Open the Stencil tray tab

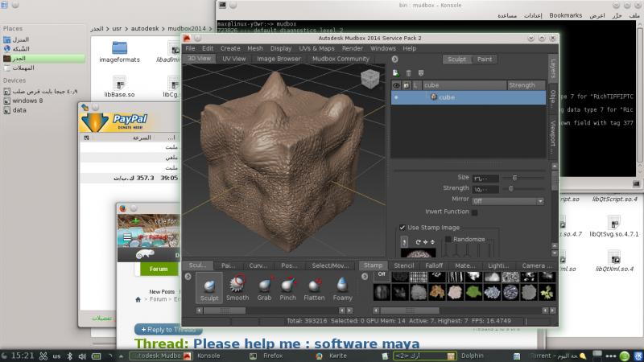[404, 265]
